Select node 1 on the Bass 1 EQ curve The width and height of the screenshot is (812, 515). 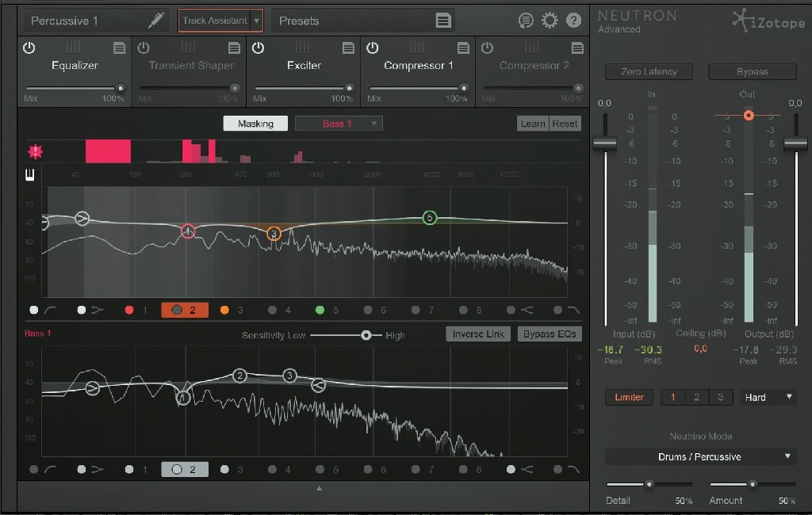click(183, 398)
